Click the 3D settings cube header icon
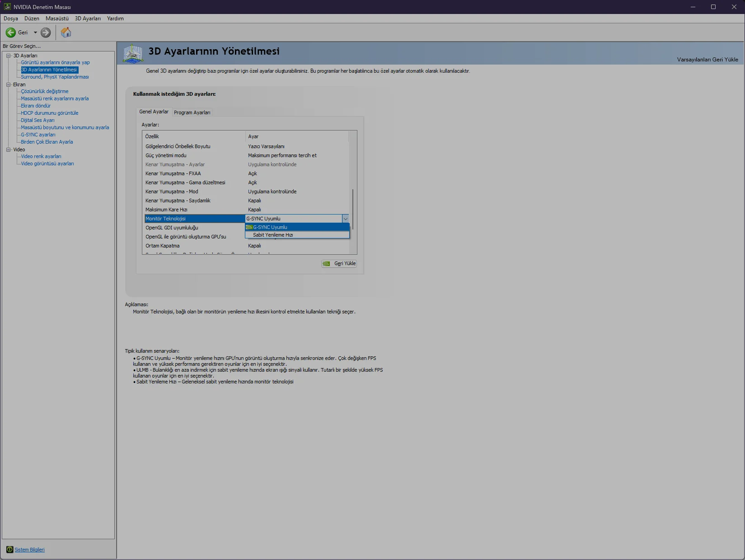This screenshot has width=745, height=560. click(x=133, y=54)
